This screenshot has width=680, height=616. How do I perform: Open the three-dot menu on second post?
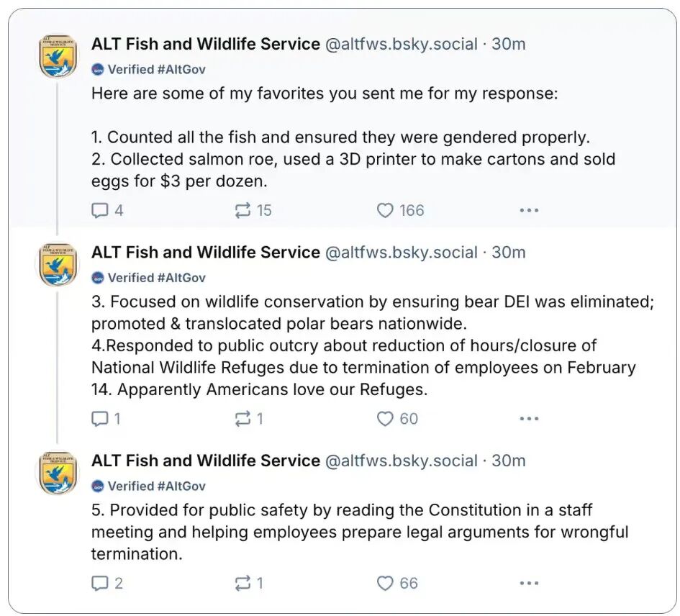[529, 419]
